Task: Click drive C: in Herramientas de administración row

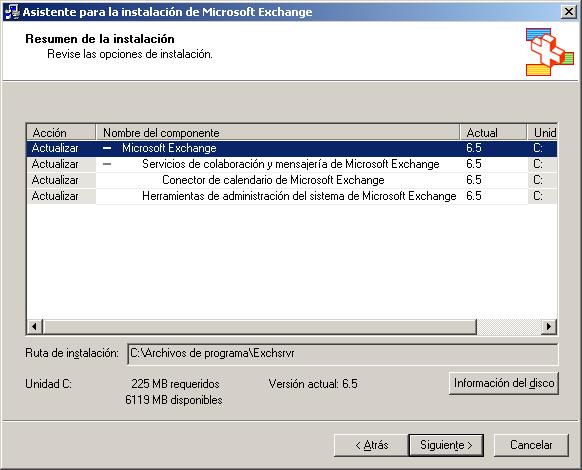Action: tap(538, 196)
